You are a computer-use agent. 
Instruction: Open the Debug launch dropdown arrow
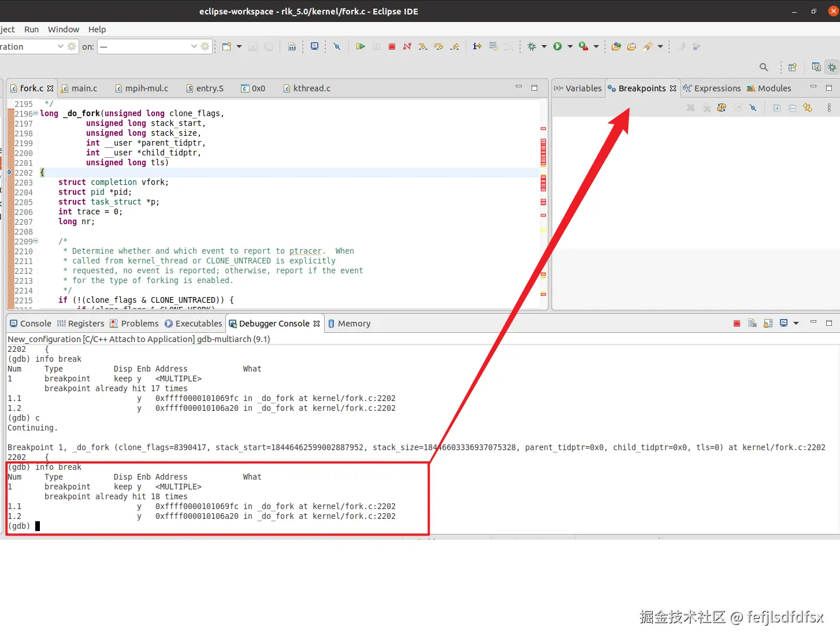pos(544,46)
